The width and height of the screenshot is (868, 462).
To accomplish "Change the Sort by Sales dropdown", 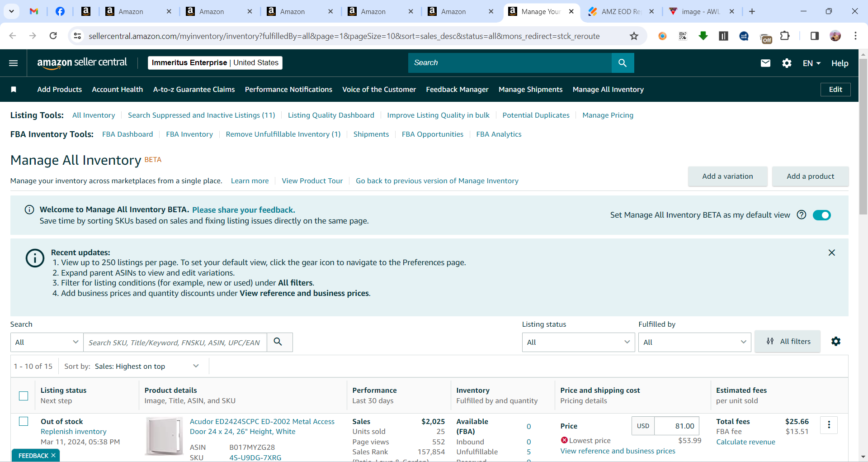I will (x=147, y=366).
